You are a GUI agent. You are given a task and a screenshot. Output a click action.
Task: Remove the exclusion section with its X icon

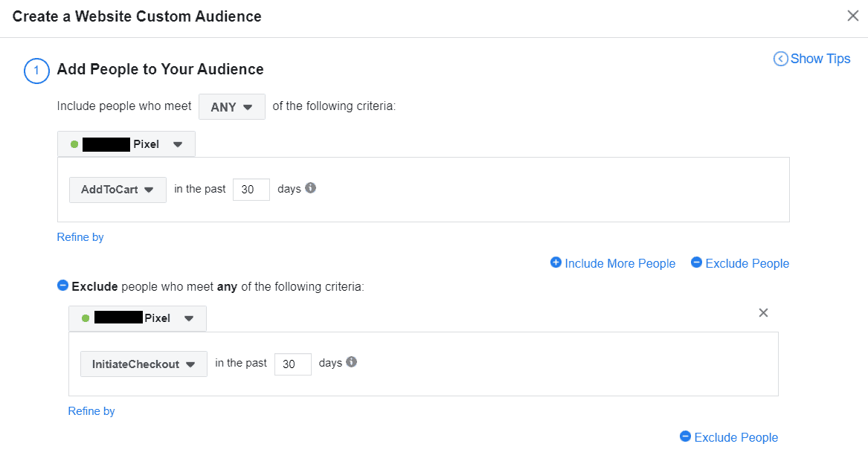coord(763,313)
